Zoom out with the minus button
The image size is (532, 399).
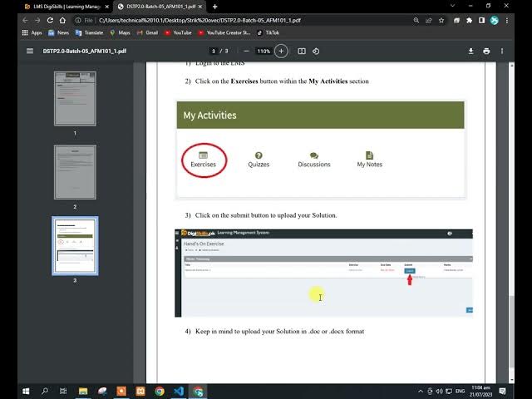click(x=247, y=51)
